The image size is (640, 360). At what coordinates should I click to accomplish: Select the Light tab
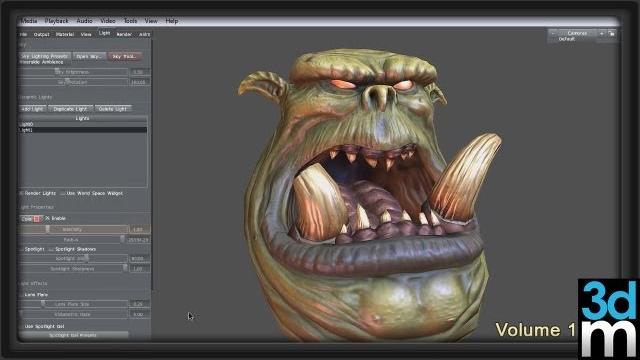[104, 33]
